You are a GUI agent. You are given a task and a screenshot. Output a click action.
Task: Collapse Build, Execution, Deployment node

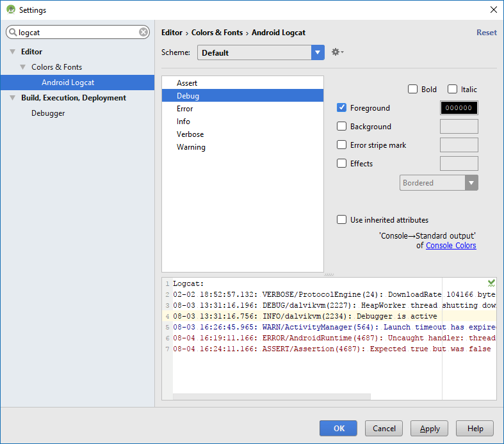click(12, 98)
